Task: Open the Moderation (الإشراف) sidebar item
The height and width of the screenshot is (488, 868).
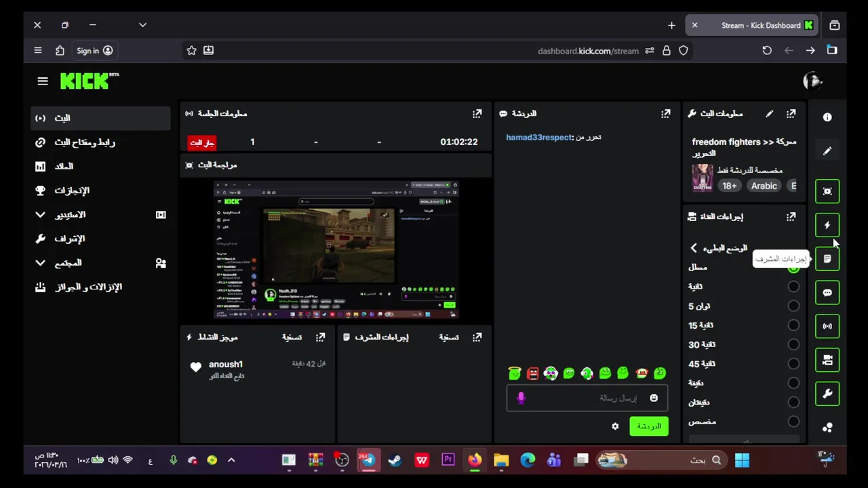Action: pos(100,239)
